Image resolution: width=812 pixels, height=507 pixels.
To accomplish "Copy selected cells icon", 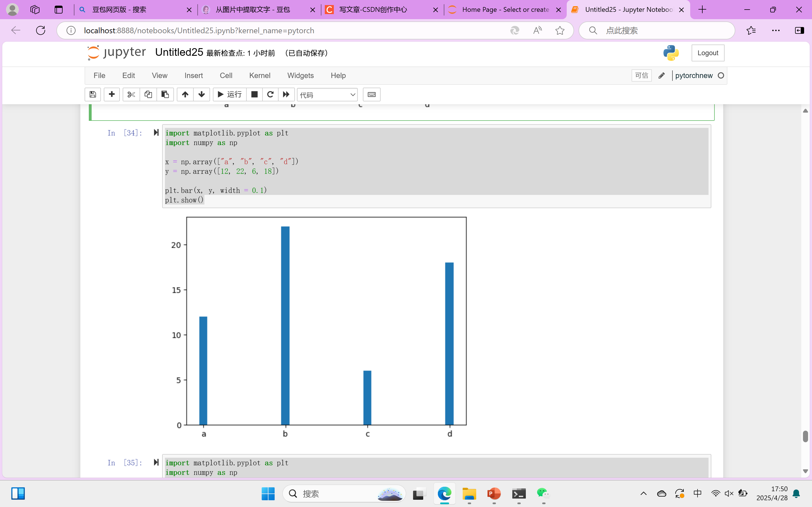I will coord(148,95).
